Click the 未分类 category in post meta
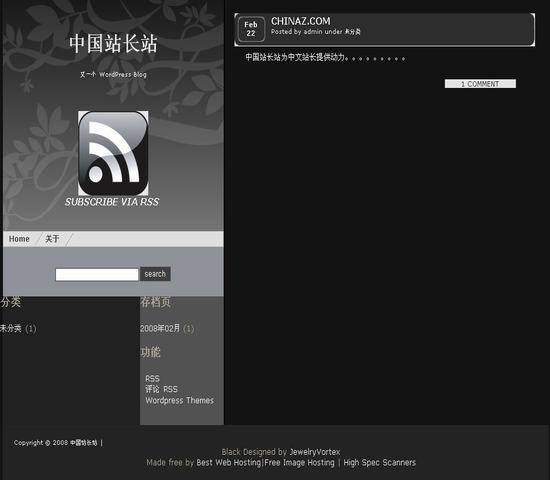The image size is (550, 480). pos(353,32)
